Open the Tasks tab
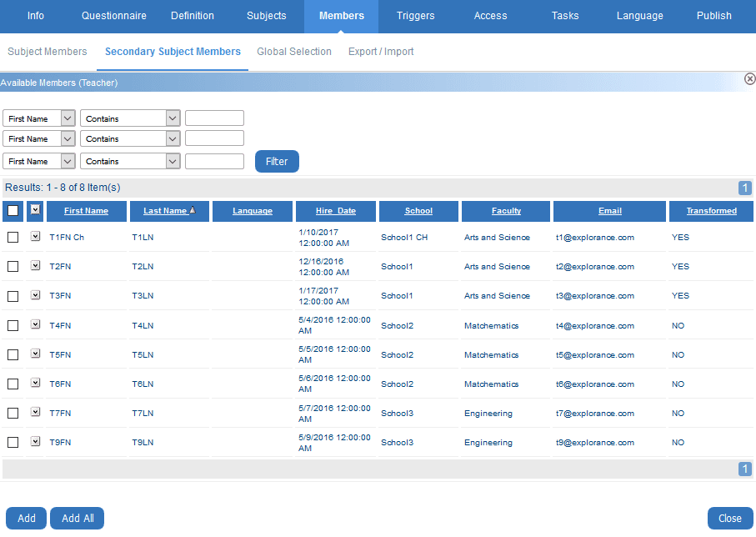Viewport: 756px width, 537px height. pyautogui.click(x=565, y=16)
